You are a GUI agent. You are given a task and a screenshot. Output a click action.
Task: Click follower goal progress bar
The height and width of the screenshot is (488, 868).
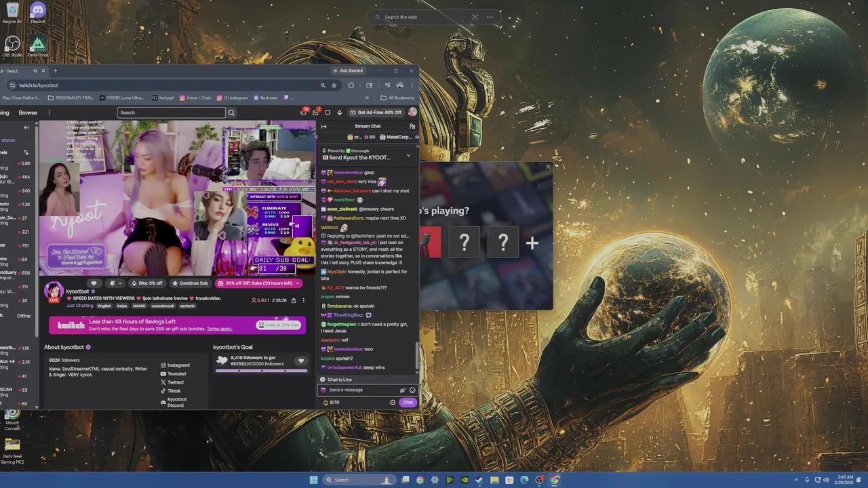(x=261, y=371)
